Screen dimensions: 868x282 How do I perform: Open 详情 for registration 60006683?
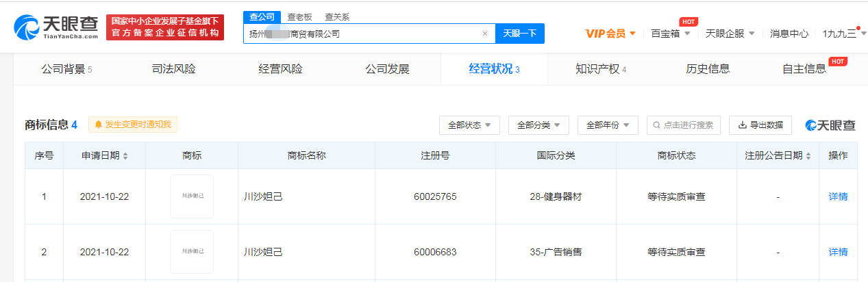[838, 252]
